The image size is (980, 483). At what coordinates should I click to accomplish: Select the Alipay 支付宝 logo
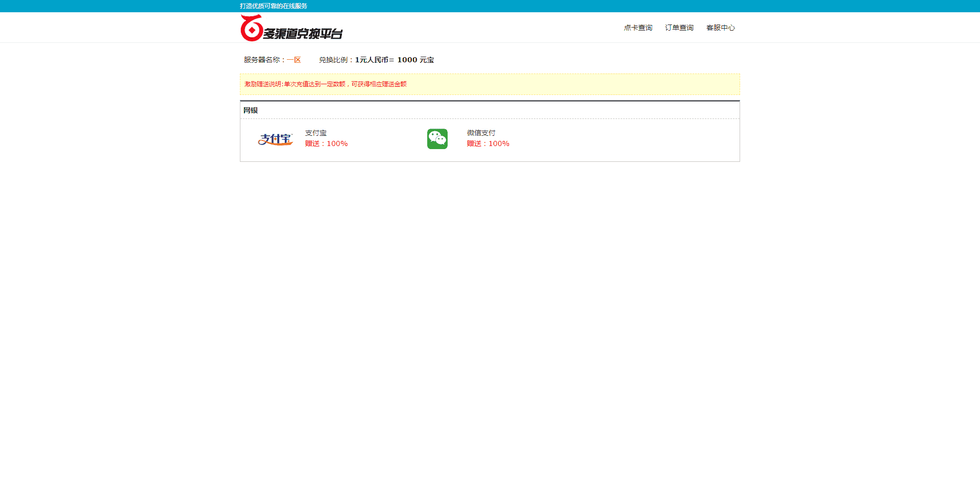(x=276, y=139)
